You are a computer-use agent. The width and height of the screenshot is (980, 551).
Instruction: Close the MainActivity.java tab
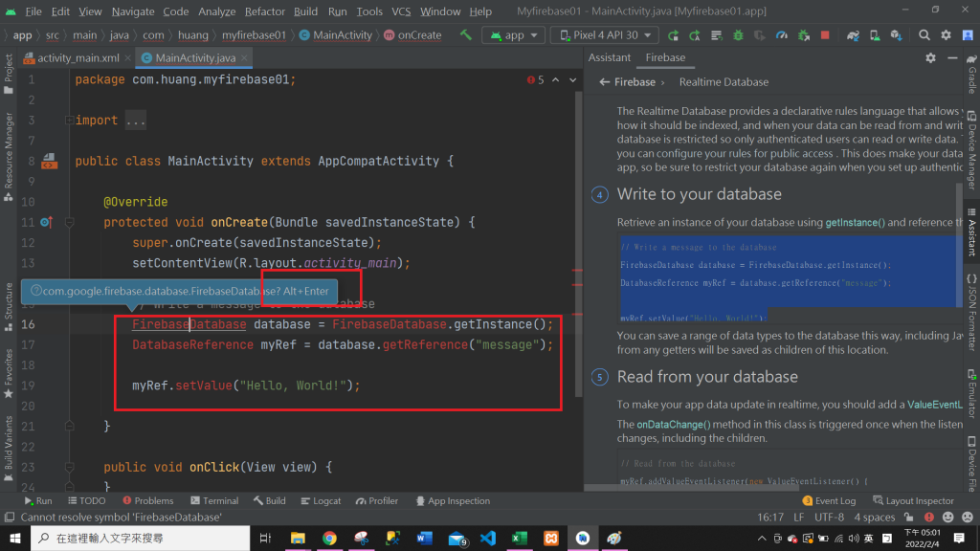point(244,57)
